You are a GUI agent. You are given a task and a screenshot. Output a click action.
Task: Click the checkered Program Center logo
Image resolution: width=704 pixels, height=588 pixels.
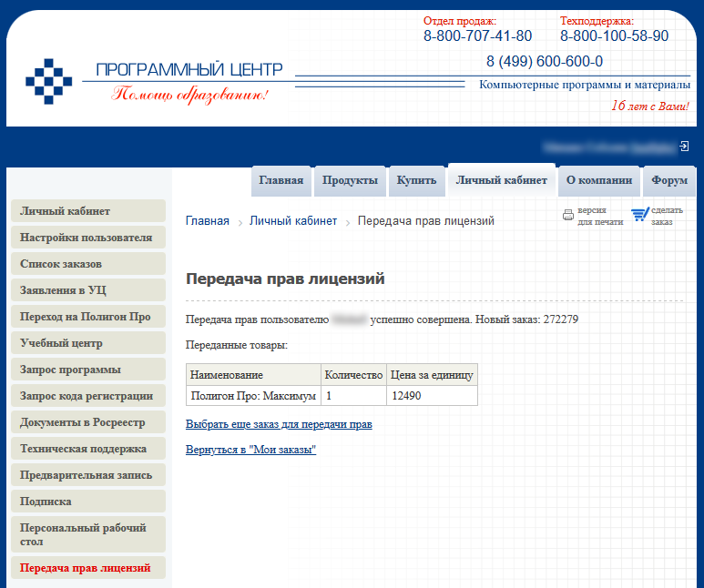[48, 81]
